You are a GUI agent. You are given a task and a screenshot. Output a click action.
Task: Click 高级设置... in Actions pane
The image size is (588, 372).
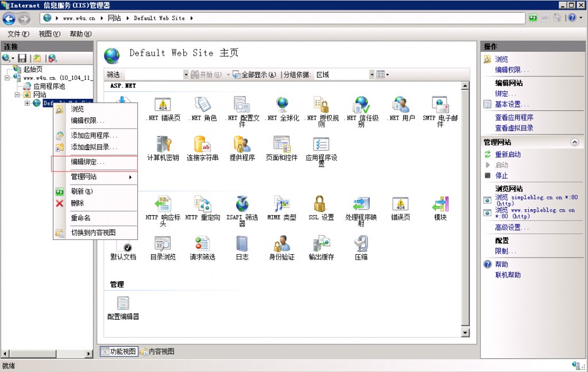tap(512, 228)
